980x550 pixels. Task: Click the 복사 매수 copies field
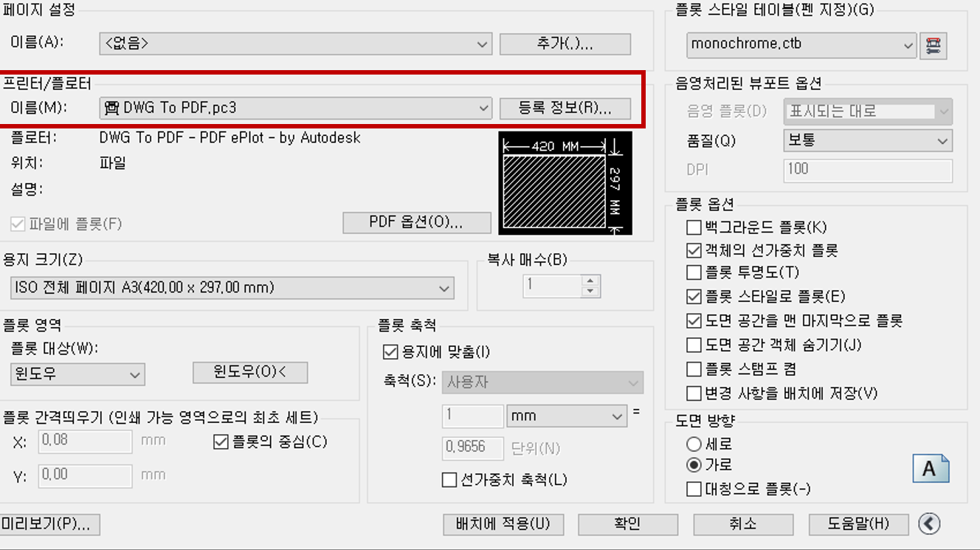click(553, 286)
